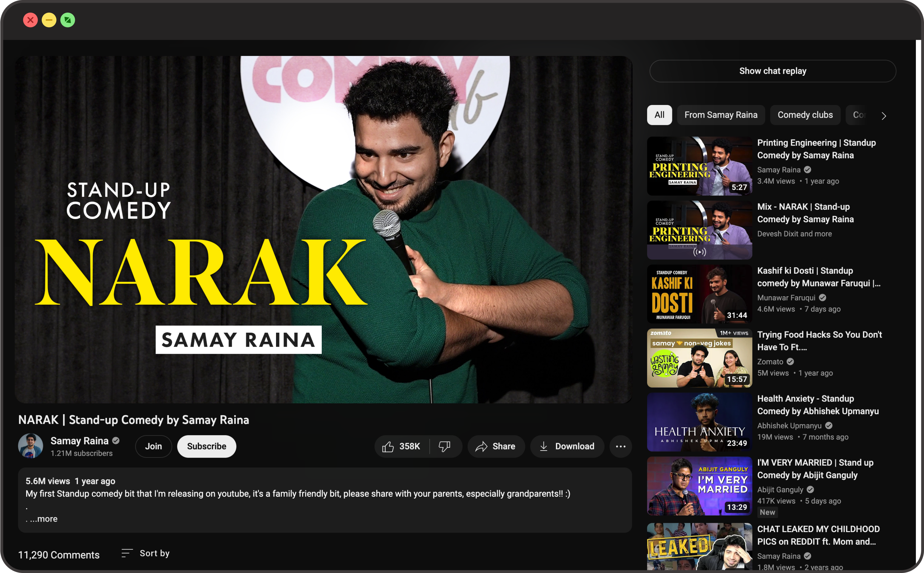
Task: Visit Abhishek Upmanyu channel name
Action: click(x=790, y=426)
